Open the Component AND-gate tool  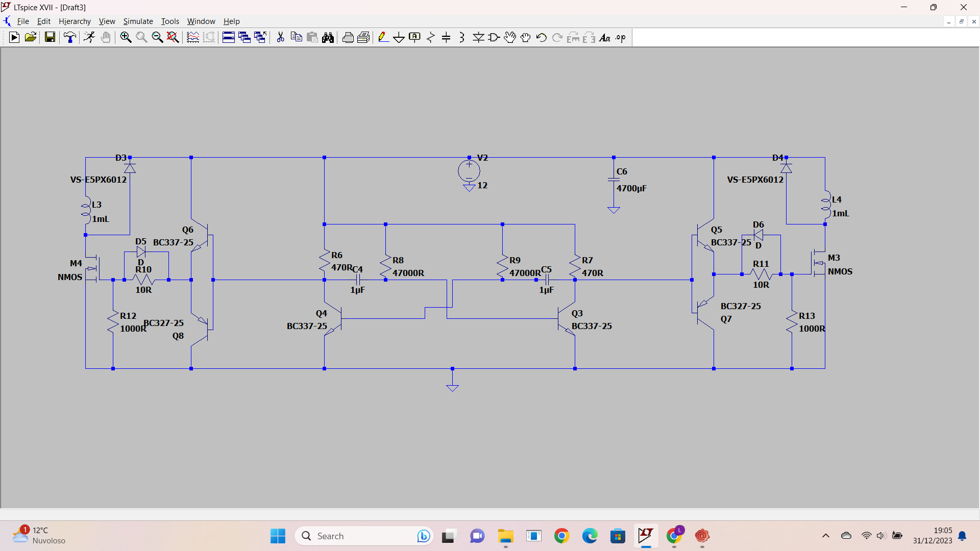[494, 37]
